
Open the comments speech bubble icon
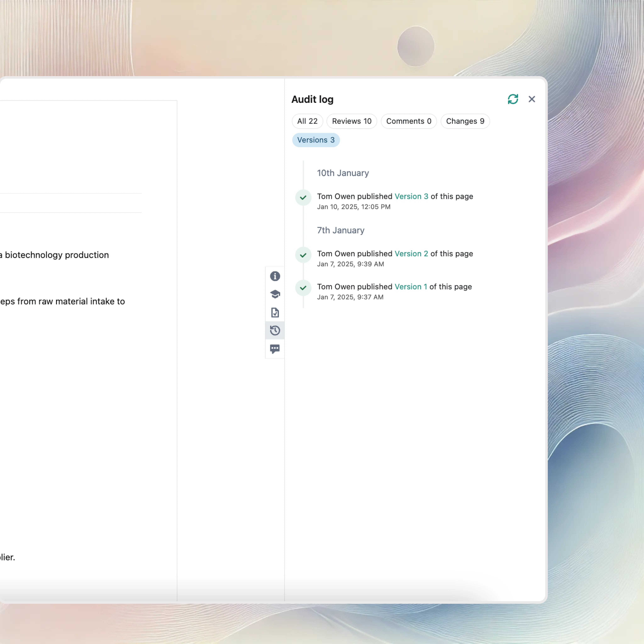click(275, 349)
